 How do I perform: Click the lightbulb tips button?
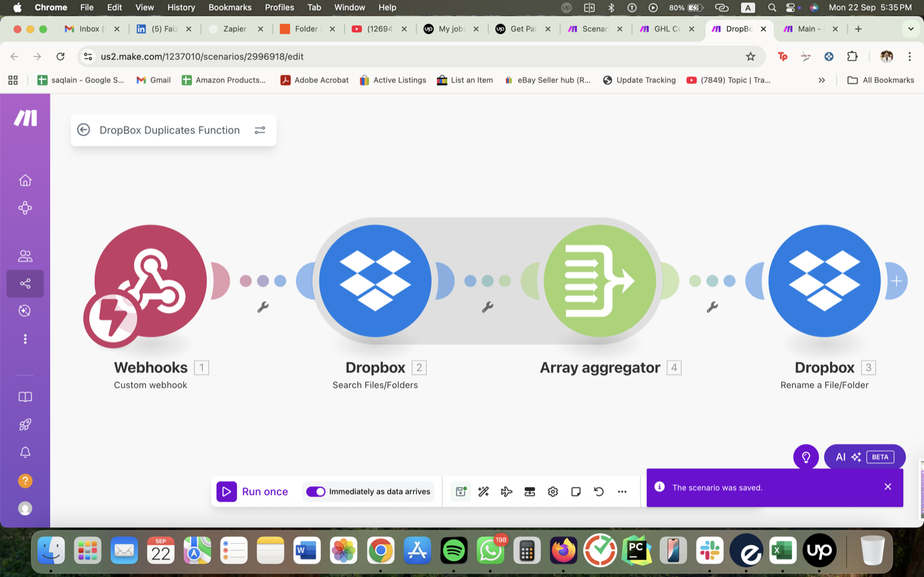[x=806, y=457]
